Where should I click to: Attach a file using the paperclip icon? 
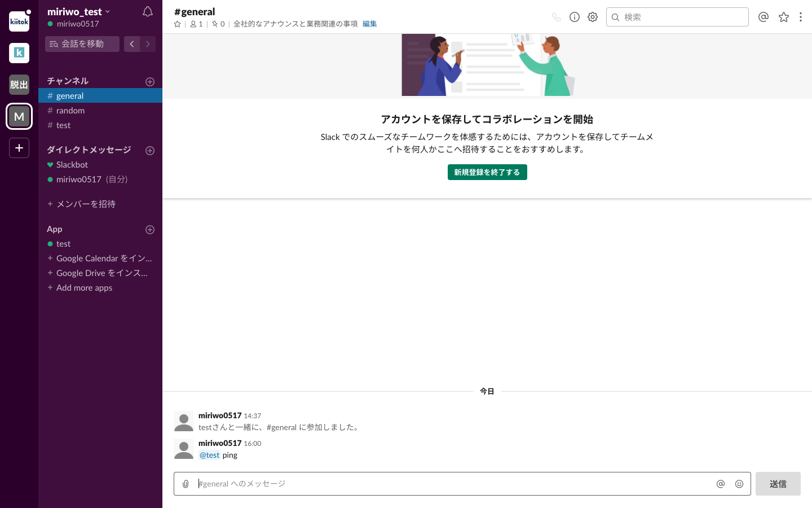[186, 484]
